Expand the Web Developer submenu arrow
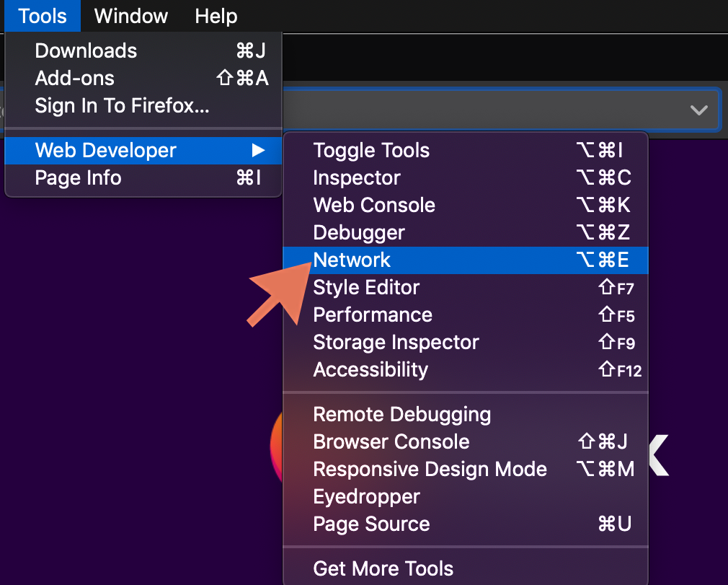 (x=258, y=151)
